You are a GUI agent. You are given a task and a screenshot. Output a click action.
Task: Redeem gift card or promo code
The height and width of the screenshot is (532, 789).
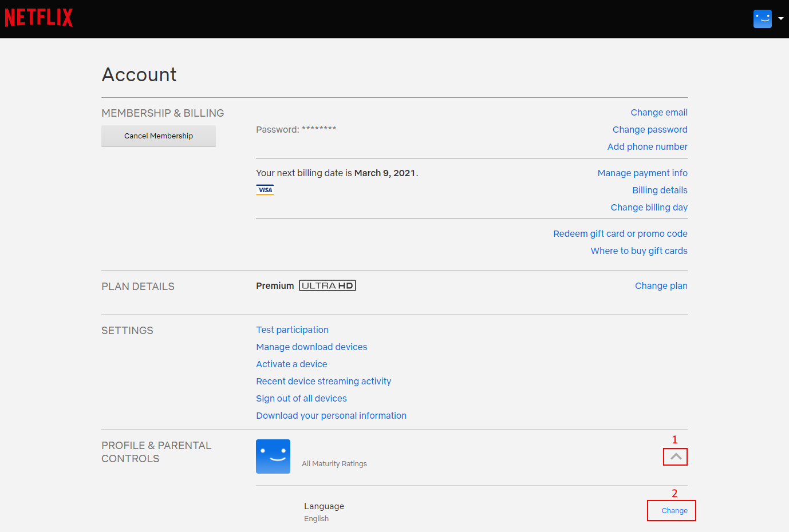pyautogui.click(x=620, y=234)
